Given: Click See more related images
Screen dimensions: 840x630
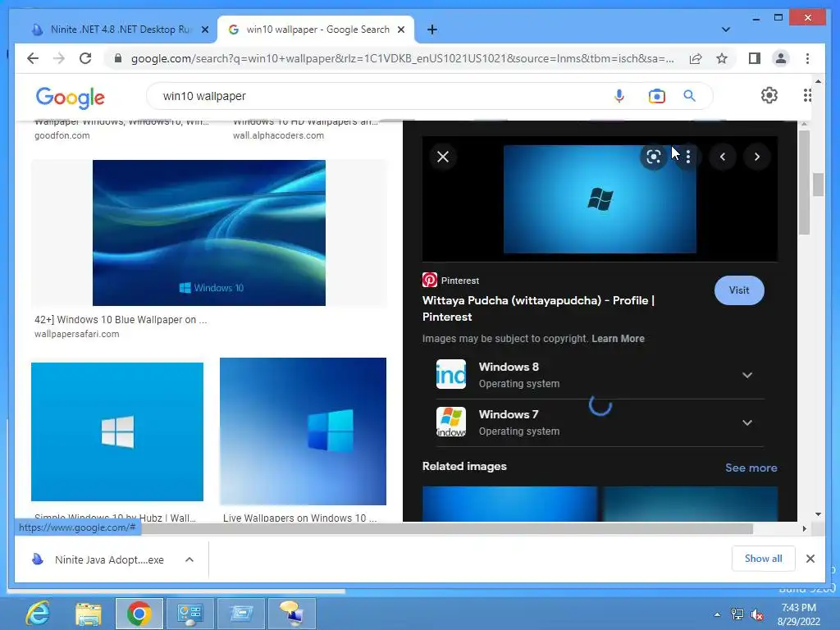Looking at the screenshot, I should [x=751, y=468].
